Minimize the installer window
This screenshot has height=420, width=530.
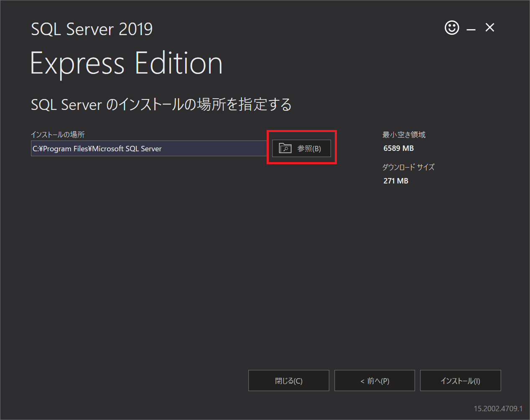471,29
